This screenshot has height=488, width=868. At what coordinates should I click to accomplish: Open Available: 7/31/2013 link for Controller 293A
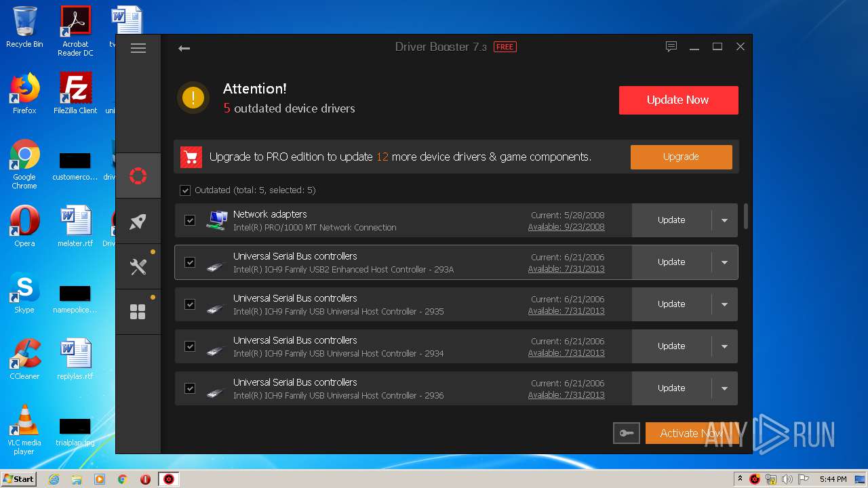pyautogui.click(x=566, y=269)
